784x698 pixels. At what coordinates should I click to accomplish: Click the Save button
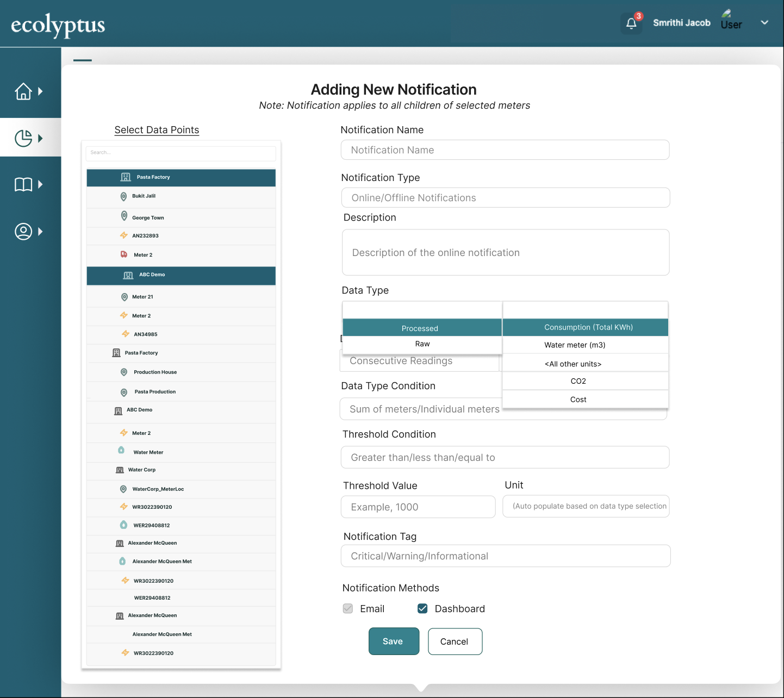point(394,641)
